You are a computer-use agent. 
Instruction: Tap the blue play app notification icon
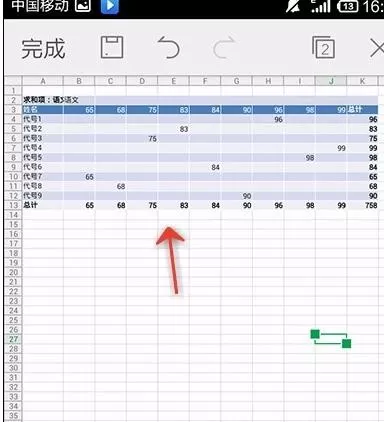(x=110, y=6)
